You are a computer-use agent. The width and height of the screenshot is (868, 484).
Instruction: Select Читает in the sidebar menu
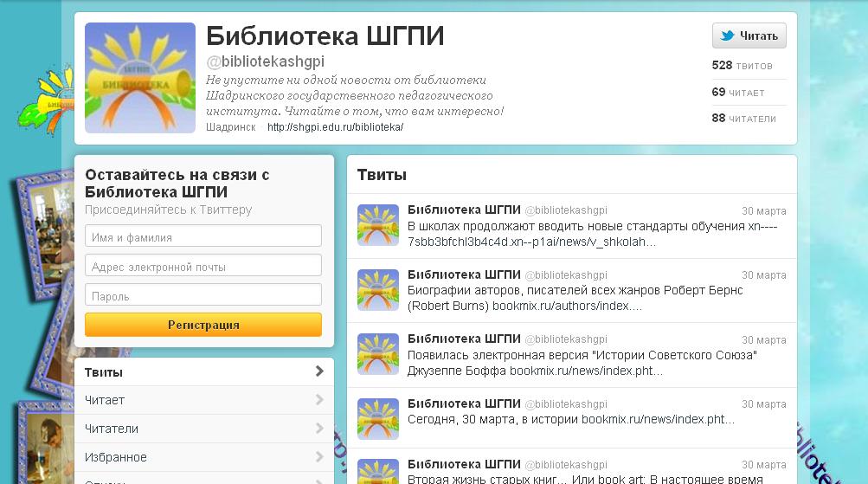point(203,400)
